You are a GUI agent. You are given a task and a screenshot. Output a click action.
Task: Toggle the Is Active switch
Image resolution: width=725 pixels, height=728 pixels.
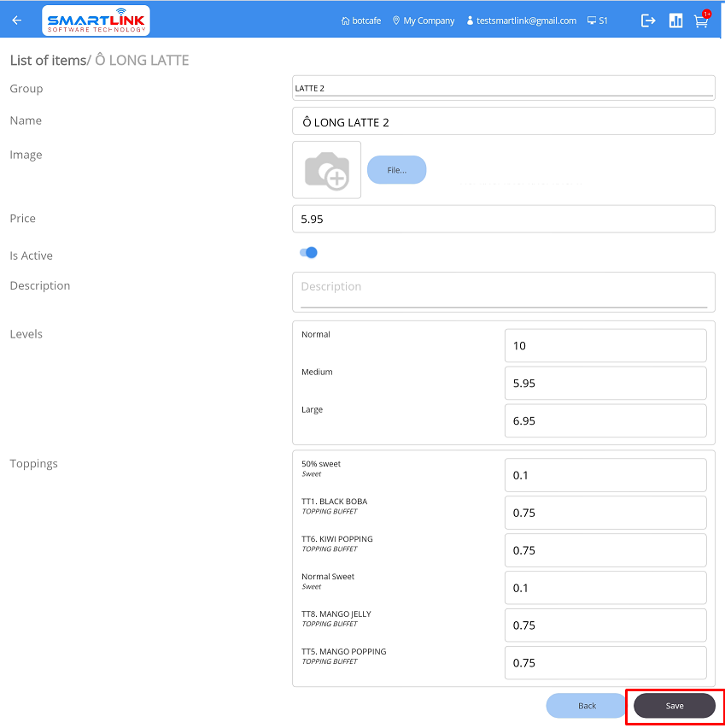click(x=308, y=253)
